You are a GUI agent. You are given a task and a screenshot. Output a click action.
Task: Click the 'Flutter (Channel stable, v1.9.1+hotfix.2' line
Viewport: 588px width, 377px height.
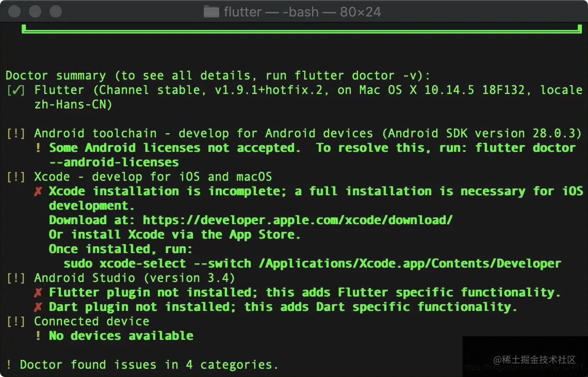[x=308, y=90]
